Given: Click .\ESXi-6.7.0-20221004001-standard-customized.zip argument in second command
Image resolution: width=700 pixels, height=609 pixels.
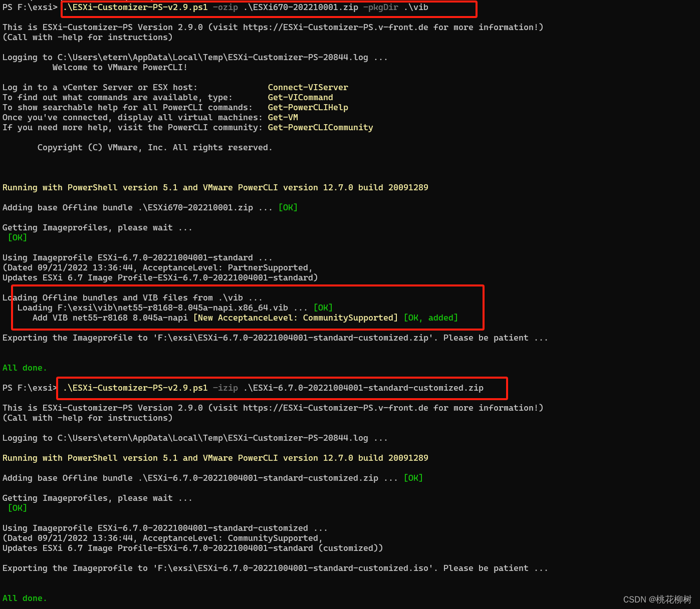Looking at the screenshot, I should pyautogui.click(x=363, y=388).
